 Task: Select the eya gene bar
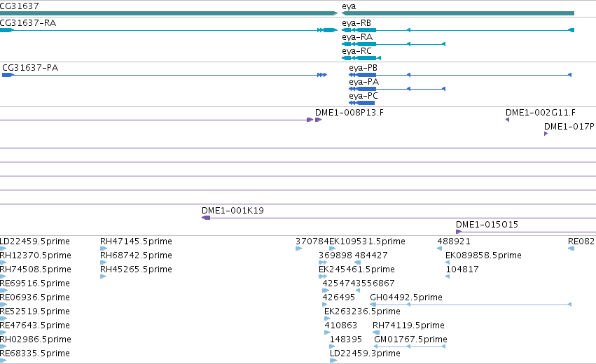click(x=457, y=13)
